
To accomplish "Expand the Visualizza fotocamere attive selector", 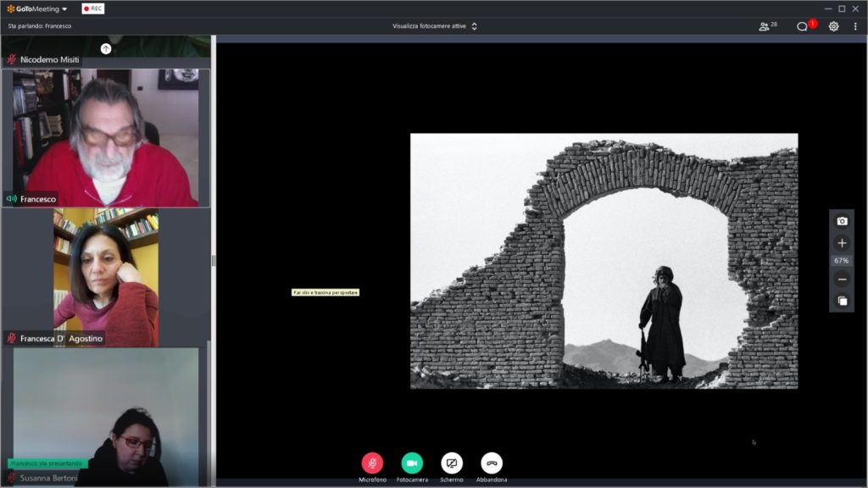I will (x=435, y=26).
